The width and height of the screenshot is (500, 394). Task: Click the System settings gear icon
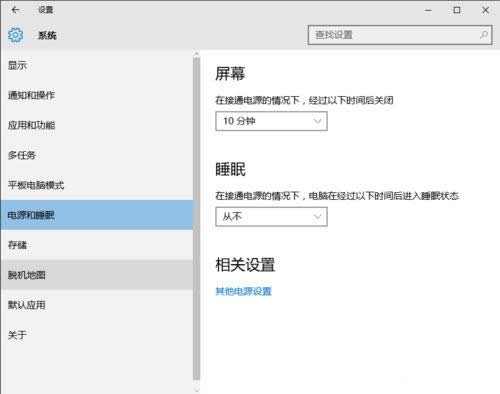point(15,35)
